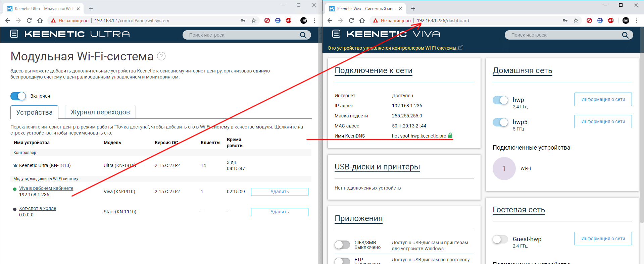The height and width of the screenshot is (264, 644).
Task: Click 'Информация о сети' for hwp5 network
Action: click(x=603, y=121)
